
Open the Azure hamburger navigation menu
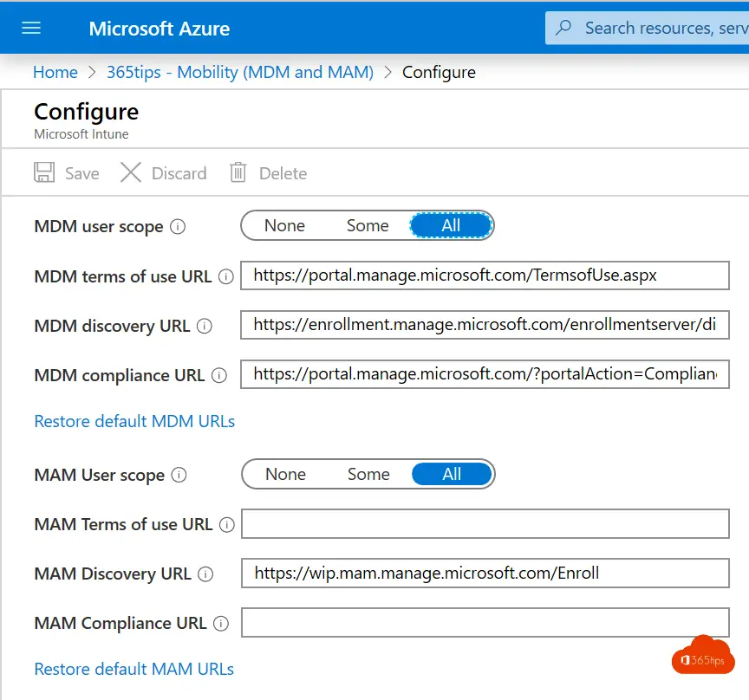tap(31, 29)
